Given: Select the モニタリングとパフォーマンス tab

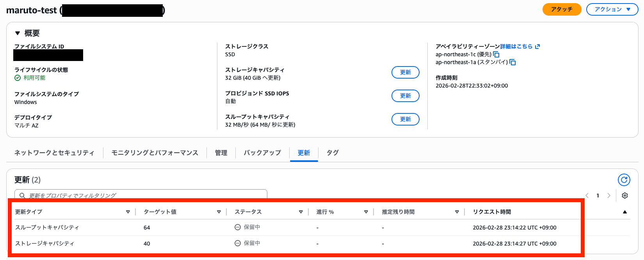Looking at the screenshot, I should point(155,153).
